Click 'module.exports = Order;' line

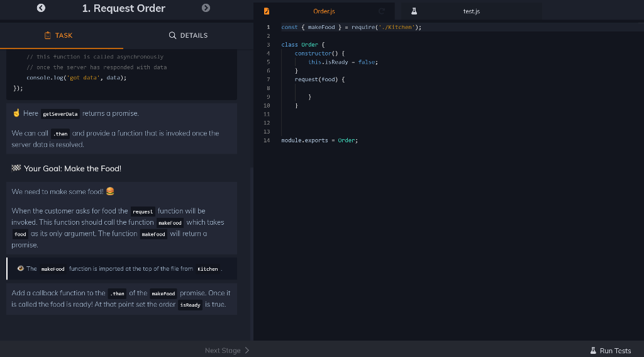point(319,140)
